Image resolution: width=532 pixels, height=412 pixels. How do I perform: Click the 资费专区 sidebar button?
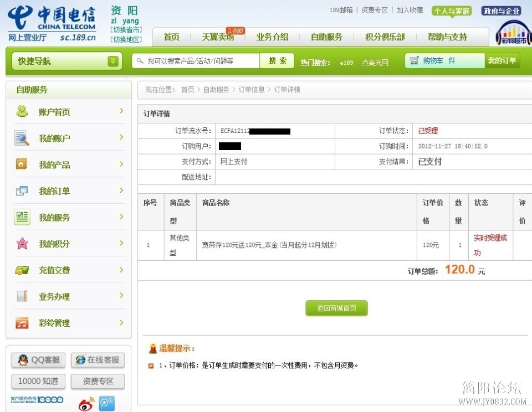pos(98,381)
